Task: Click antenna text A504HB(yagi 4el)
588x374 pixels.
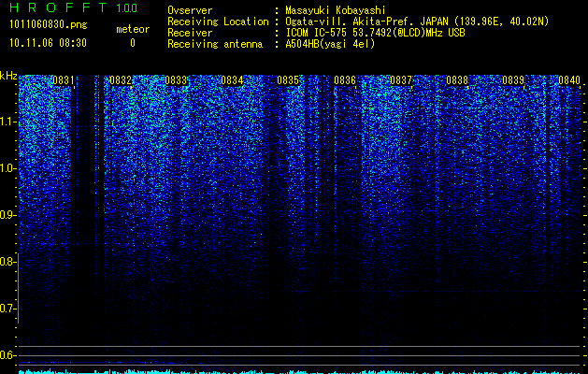Action: 330,44
